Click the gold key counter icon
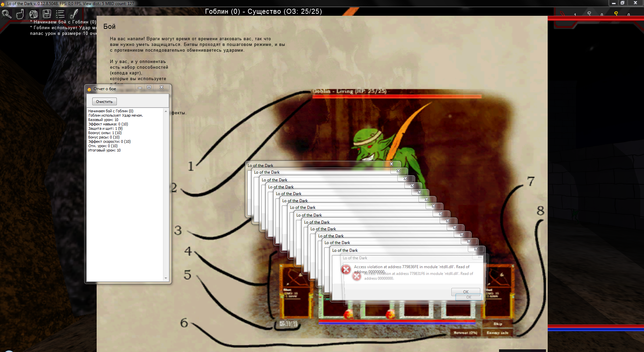 pyautogui.click(x=616, y=14)
